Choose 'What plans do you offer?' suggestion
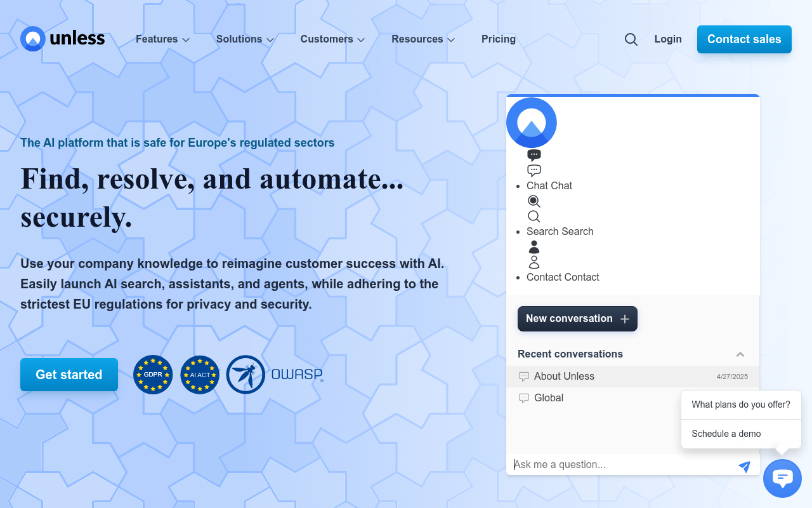The image size is (812, 508). point(741,404)
